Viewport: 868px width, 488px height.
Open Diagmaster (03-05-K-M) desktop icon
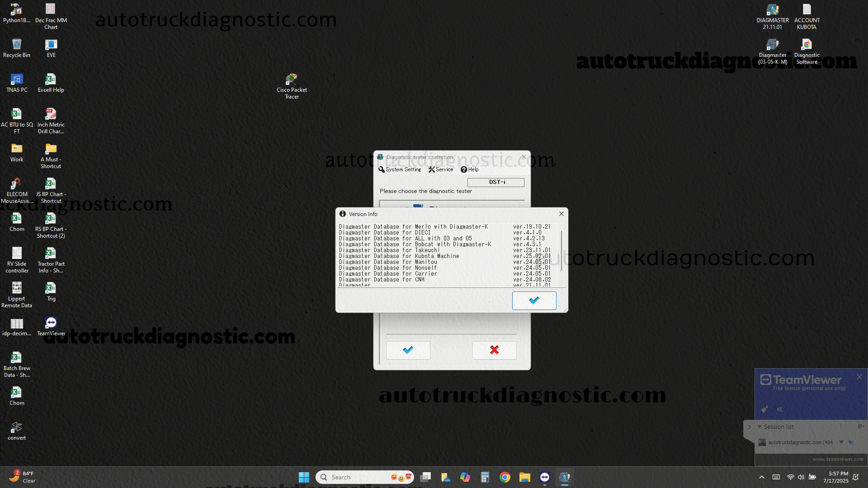point(772,45)
